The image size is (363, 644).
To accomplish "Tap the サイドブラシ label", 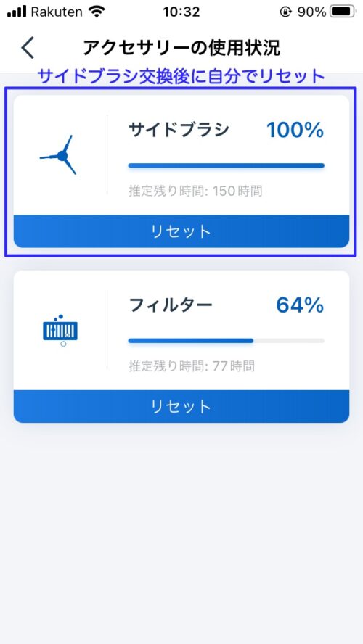I will pyautogui.click(x=179, y=131).
